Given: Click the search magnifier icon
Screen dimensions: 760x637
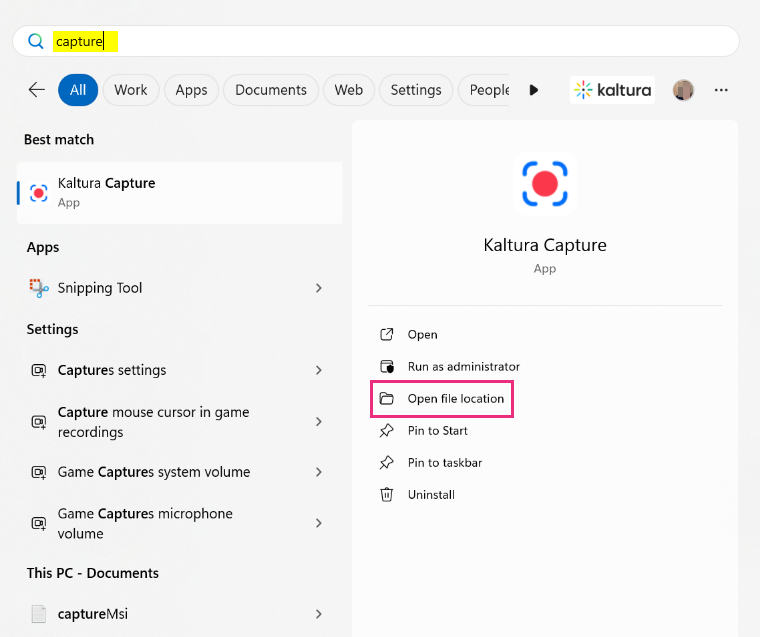Looking at the screenshot, I should tap(36, 41).
